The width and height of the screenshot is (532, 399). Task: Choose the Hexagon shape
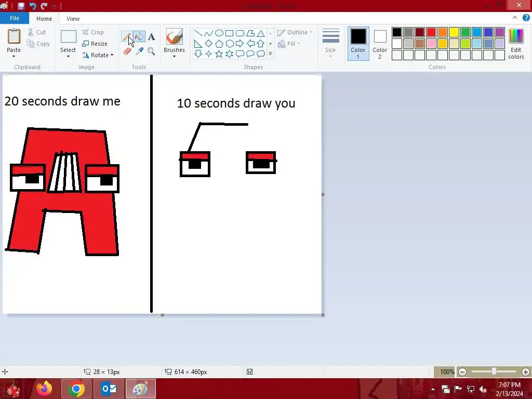pyautogui.click(x=229, y=44)
